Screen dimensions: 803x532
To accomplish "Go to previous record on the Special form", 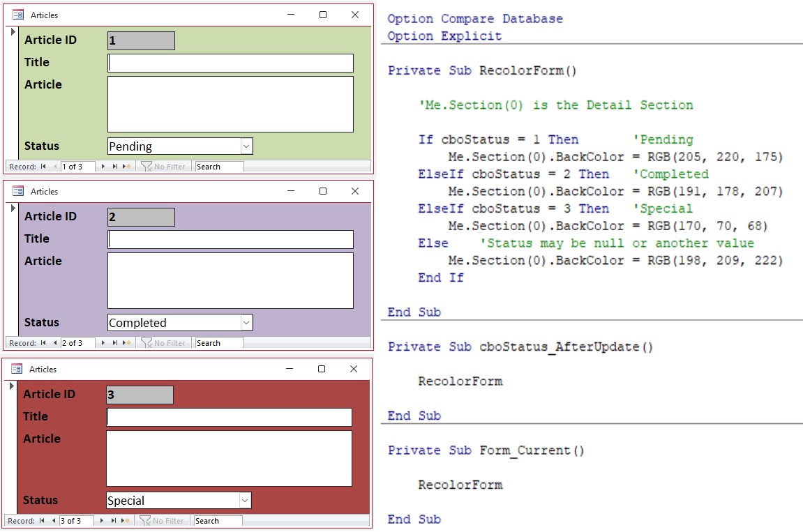I will pos(54,520).
